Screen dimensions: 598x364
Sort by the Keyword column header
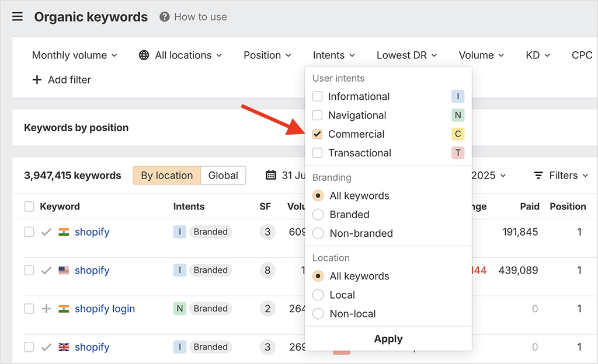[60, 206]
